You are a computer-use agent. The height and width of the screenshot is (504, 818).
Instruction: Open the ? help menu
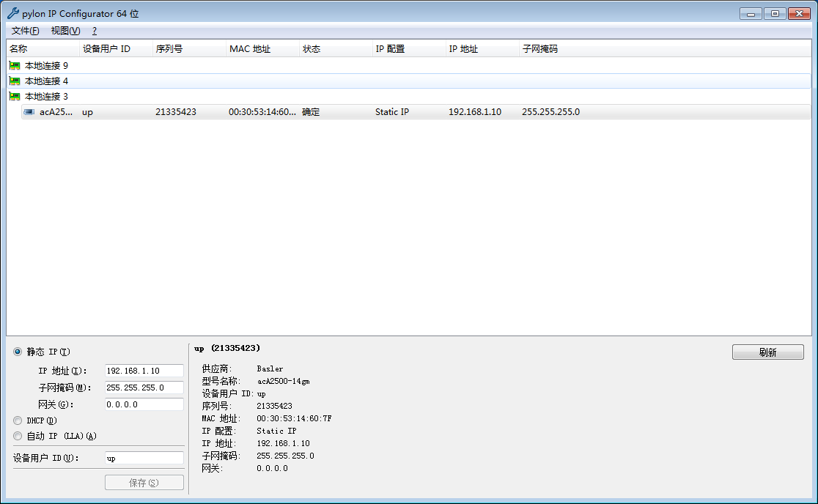point(95,31)
